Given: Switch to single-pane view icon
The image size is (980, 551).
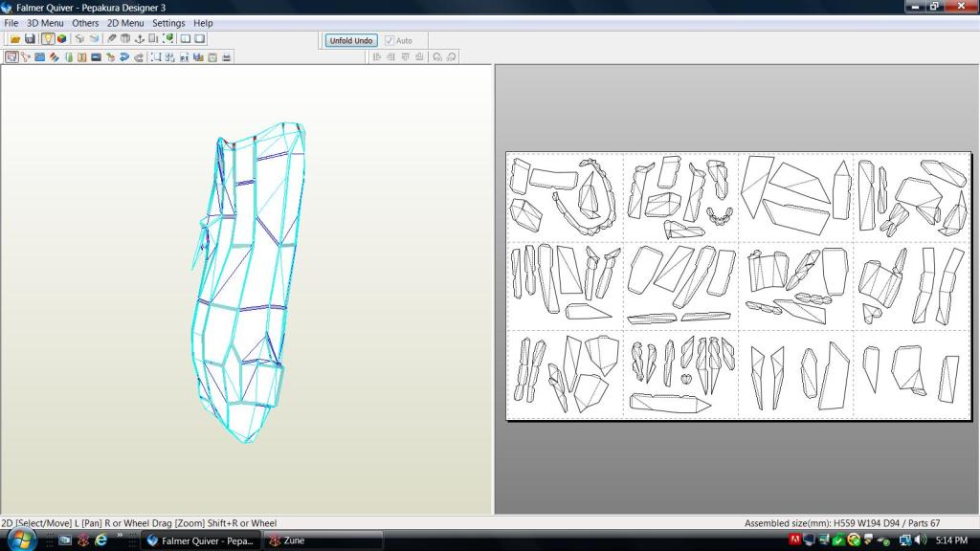Looking at the screenshot, I should pyautogui.click(x=200, y=38).
